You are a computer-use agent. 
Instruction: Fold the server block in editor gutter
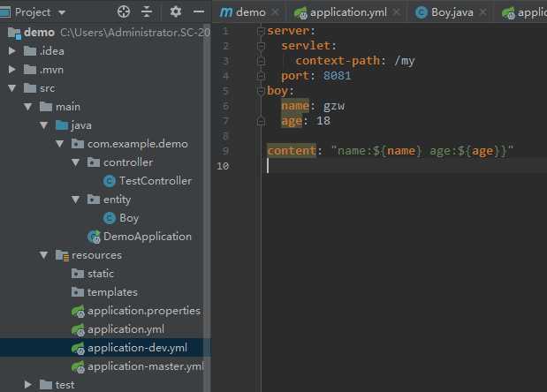click(261, 31)
